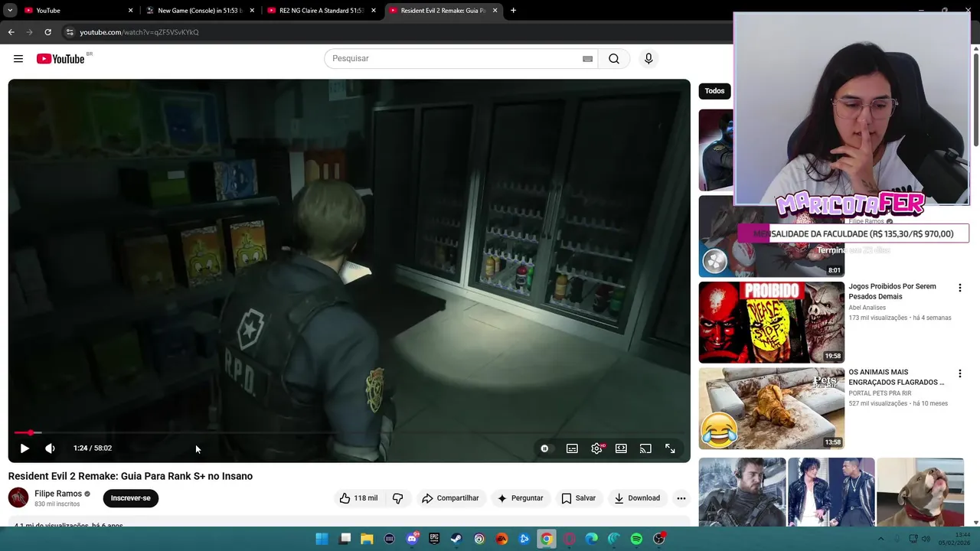980x551 pixels.
Task: Click the Download button
Action: [637, 498]
